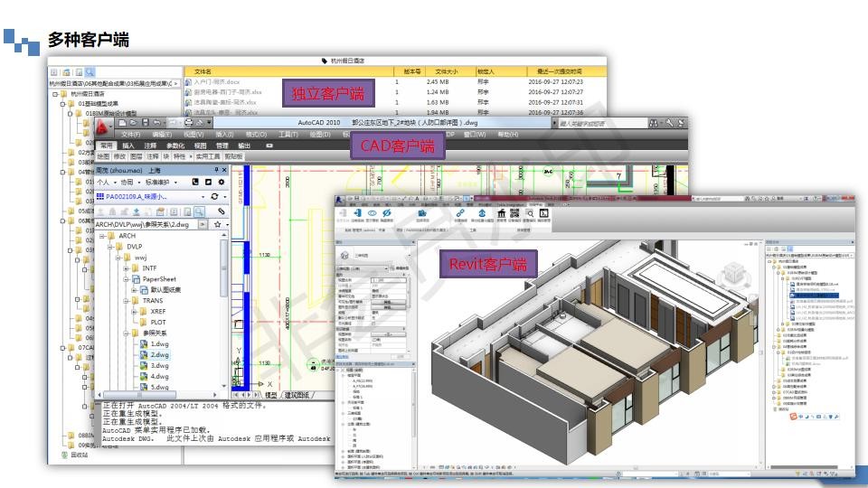Collapse the 参照关系 folder in the CAD tree
Image resolution: width=868 pixels, height=488 pixels.
[x=127, y=333]
